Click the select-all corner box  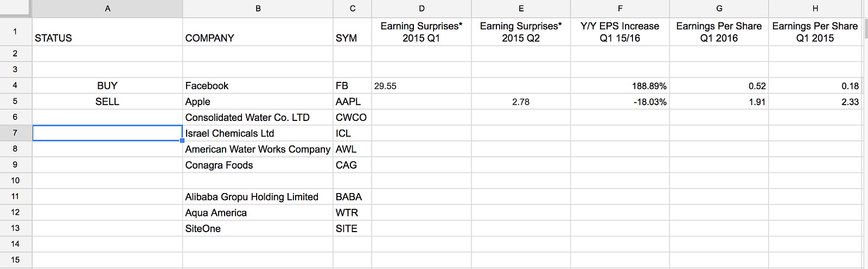pyautogui.click(x=15, y=9)
